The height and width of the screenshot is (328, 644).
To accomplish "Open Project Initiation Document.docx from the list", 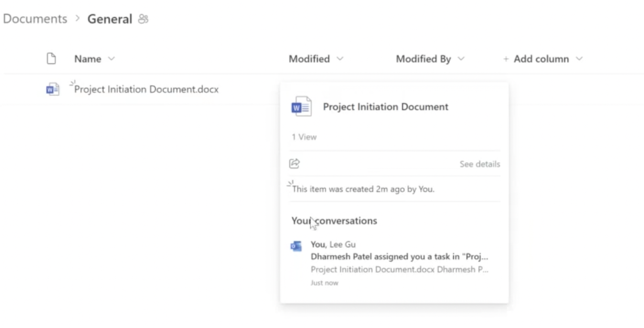I will (146, 90).
